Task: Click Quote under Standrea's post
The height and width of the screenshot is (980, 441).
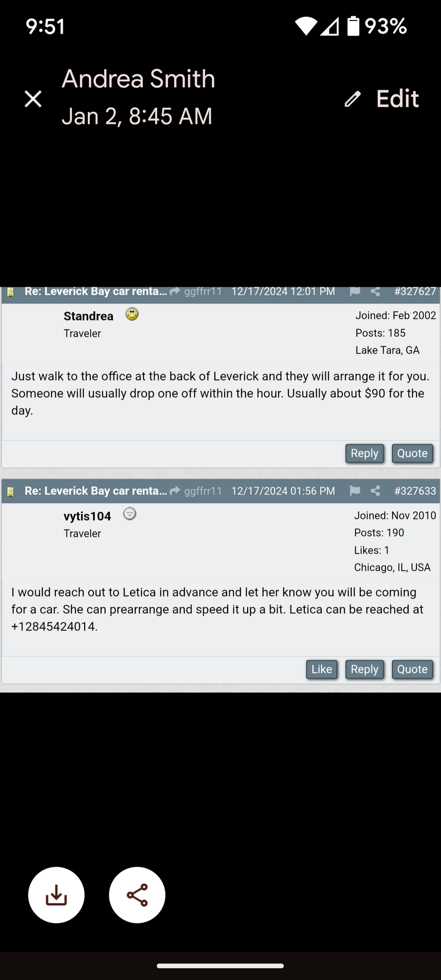Action: pyautogui.click(x=412, y=453)
